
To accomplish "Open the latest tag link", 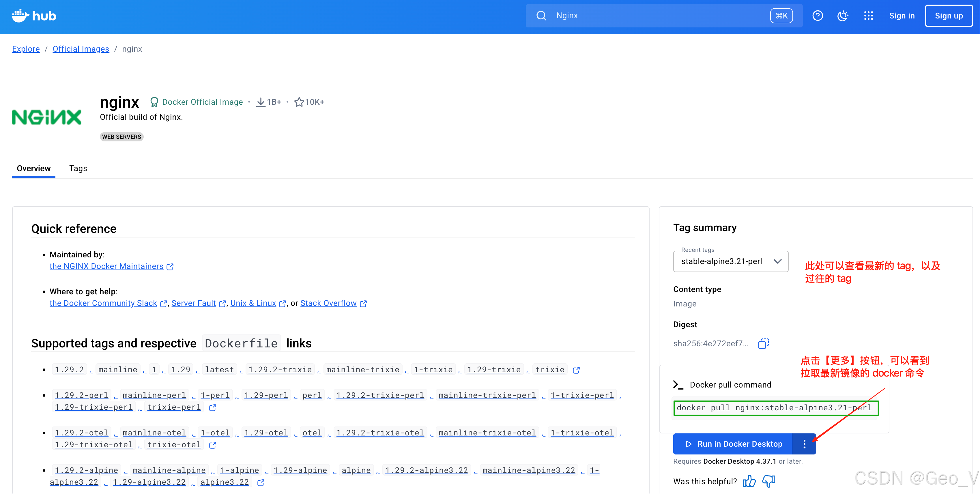I will click(x=219, y=370).
